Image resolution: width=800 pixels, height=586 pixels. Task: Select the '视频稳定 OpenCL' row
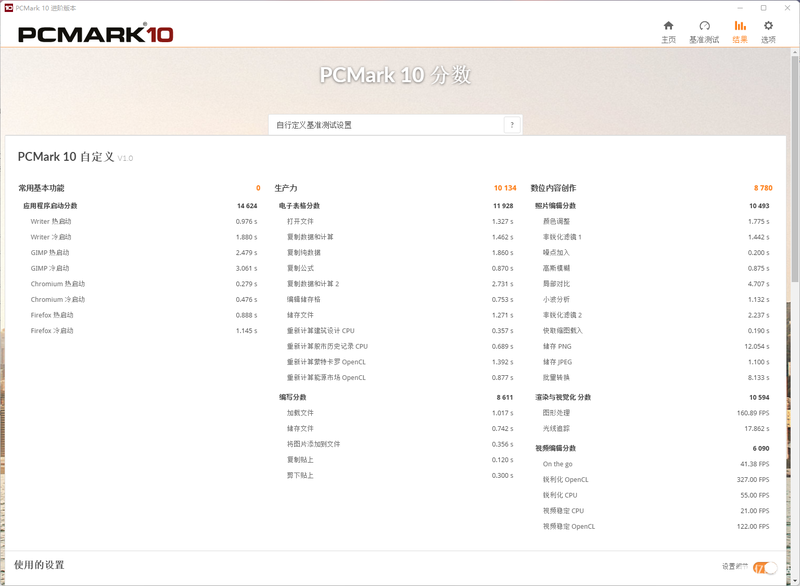[656, 527]
